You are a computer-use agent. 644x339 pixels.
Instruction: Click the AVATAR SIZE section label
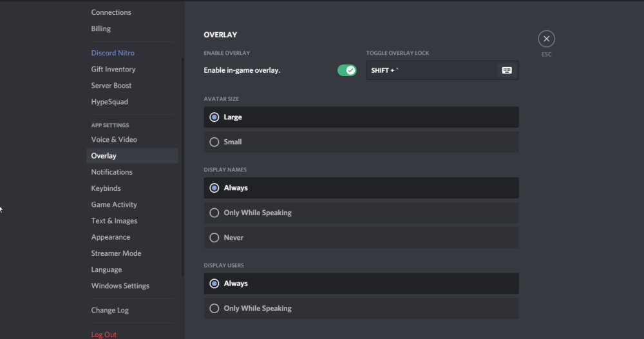[x=221, y=99]
